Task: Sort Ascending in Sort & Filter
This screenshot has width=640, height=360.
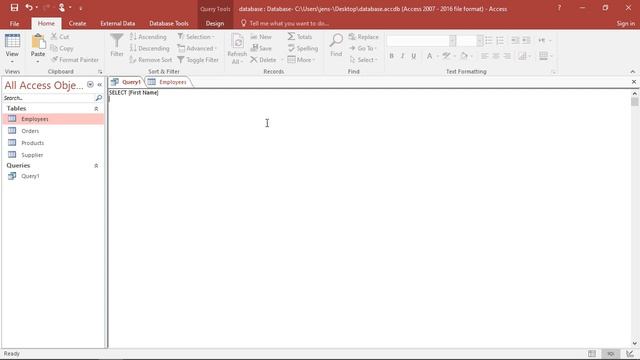Action: click(x=148, y=37)
